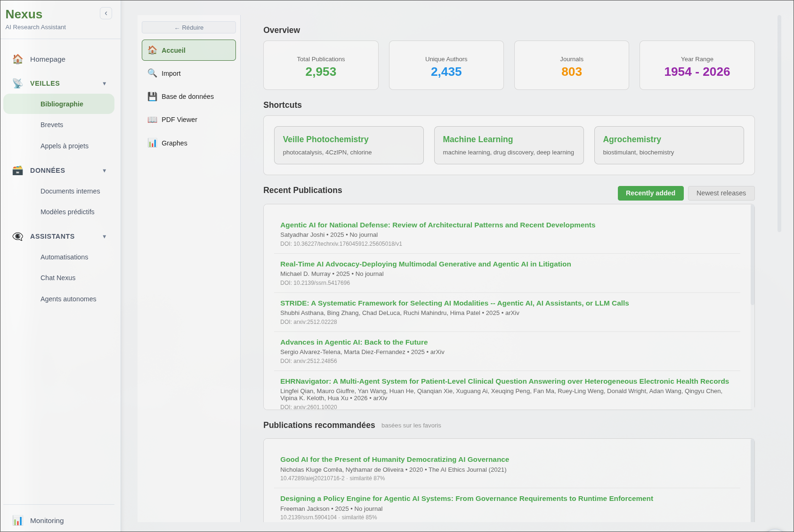Switch to Newest releases publications

click(x=721, y=193)
